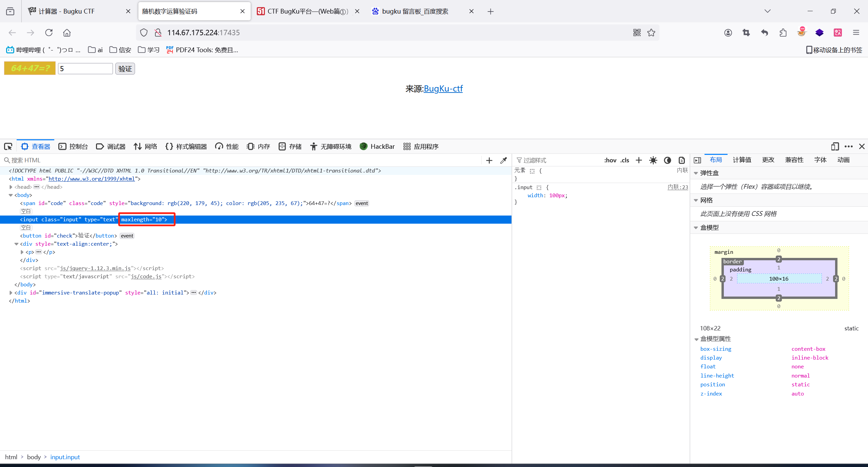Collapse the 盒模型属性 section
This screenshot has height=467, width=868.
pyautogui.click(x=696, y=339)
